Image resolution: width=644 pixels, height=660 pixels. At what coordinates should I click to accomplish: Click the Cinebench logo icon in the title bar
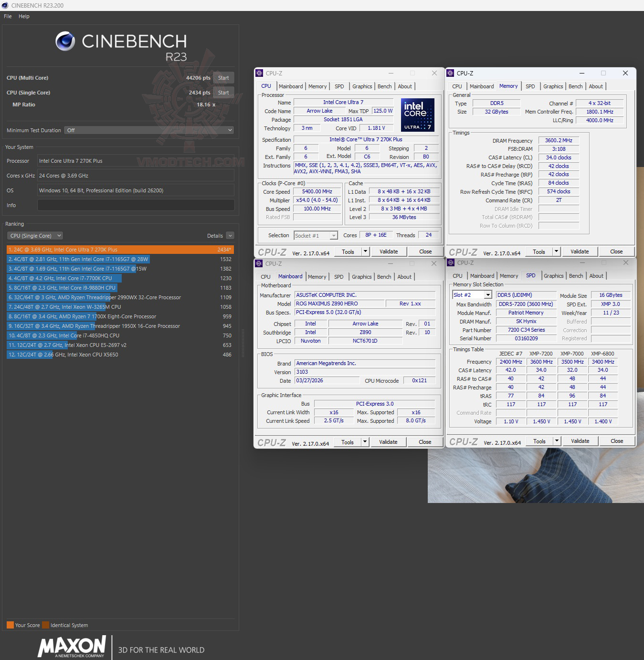tap(5, 5)
